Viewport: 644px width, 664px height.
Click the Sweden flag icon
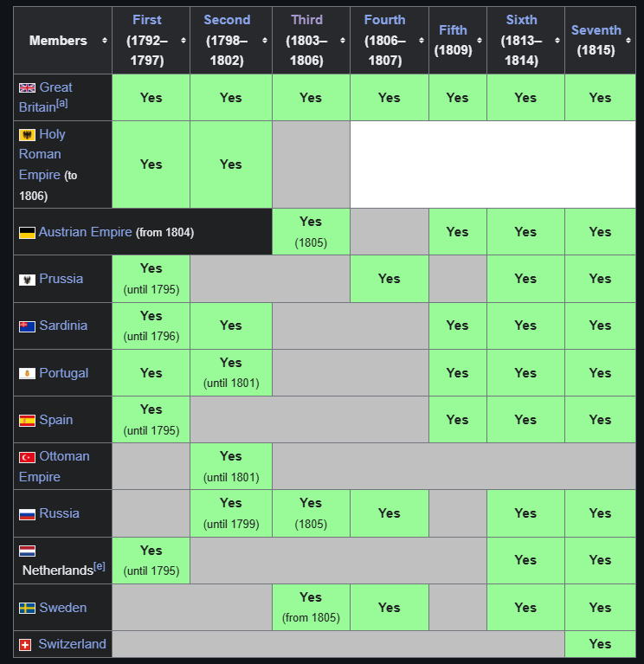pyautogui.click(x=27, y=609)
